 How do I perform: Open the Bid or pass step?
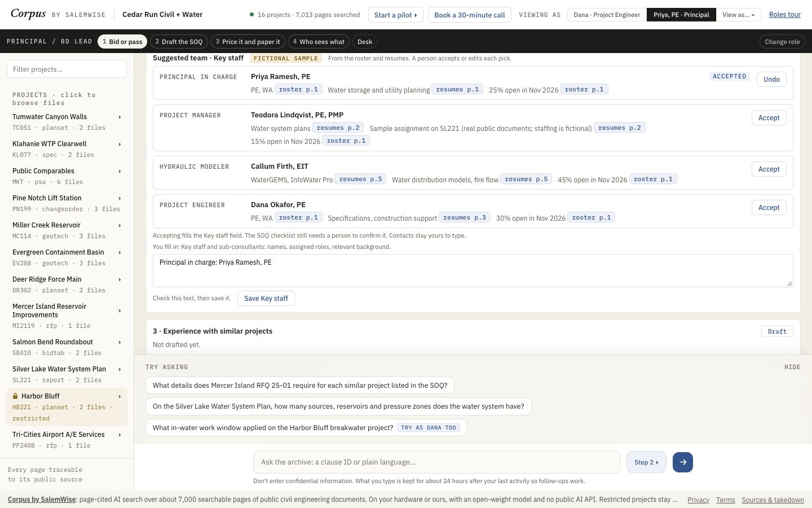[122, 42]
